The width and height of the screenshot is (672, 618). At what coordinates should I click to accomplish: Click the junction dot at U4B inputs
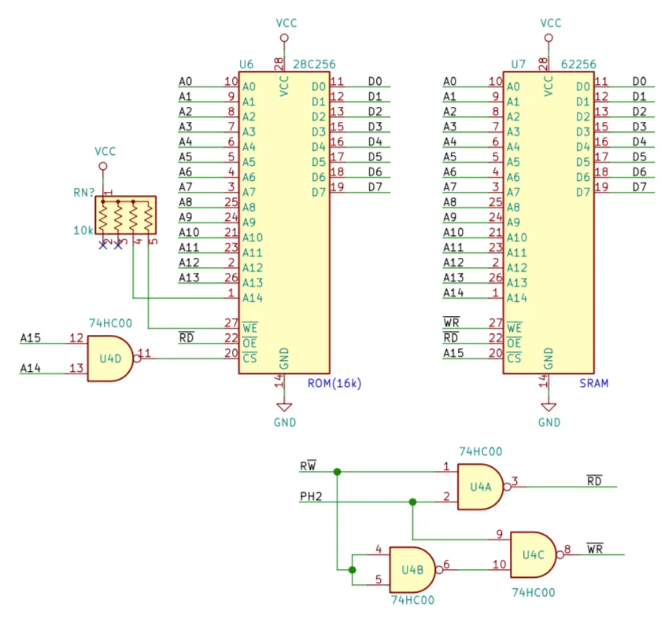coord(353,569)
